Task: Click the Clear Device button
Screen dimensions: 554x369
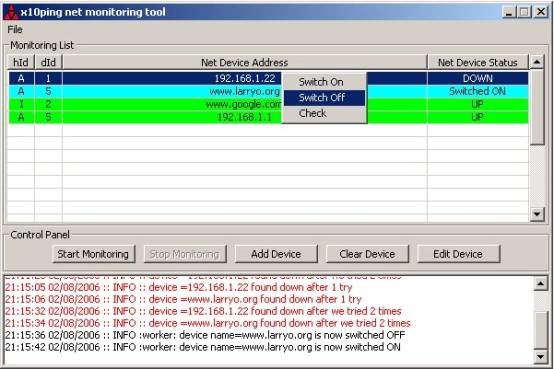Action: [367, 254]
